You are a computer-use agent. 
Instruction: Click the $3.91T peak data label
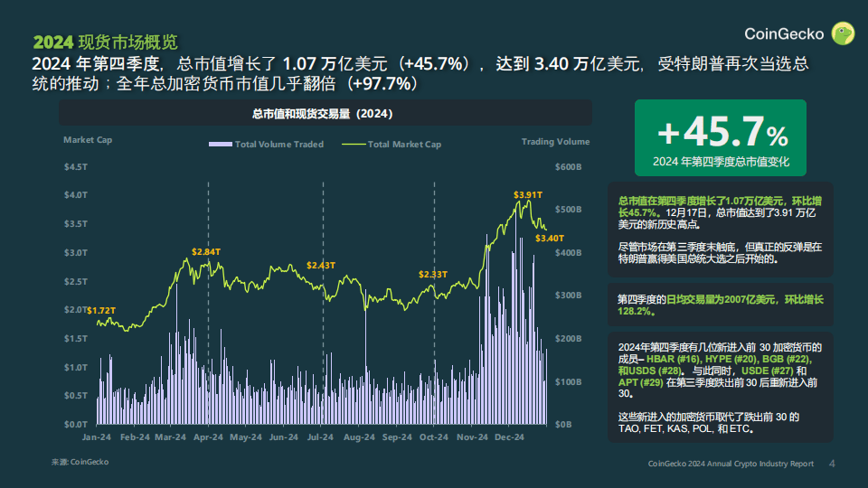pyautogui.click(x=527, y=195)
